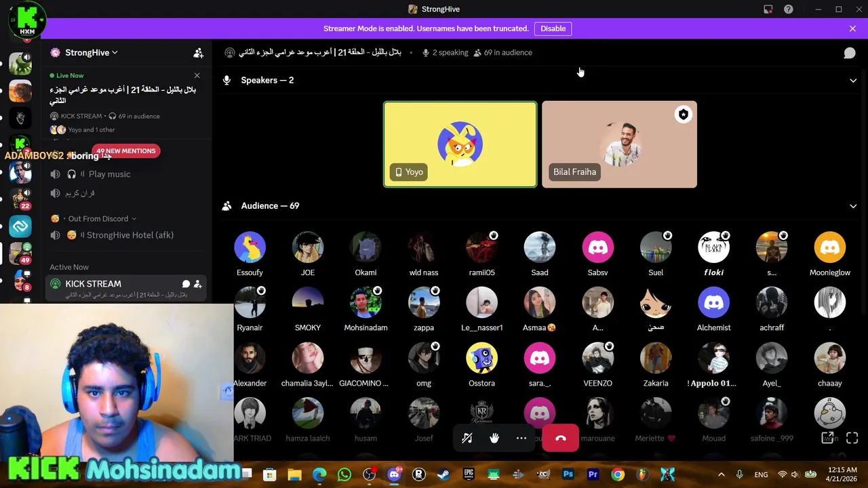
Task: Open chaaay's audience avatar
Action: tap(830, 359)
